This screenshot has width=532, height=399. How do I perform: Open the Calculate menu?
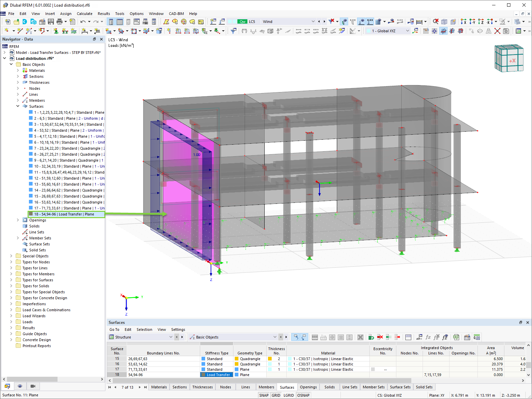click(x=84, y=14)
